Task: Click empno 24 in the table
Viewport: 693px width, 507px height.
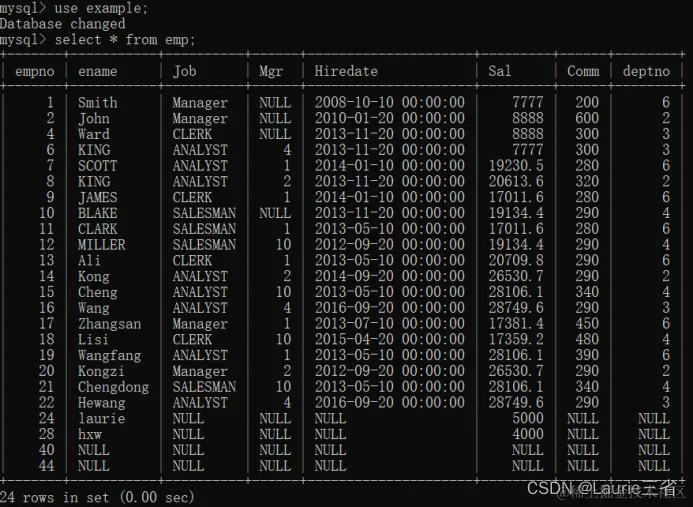Action: pyautogui.click(x=46, y=419)
